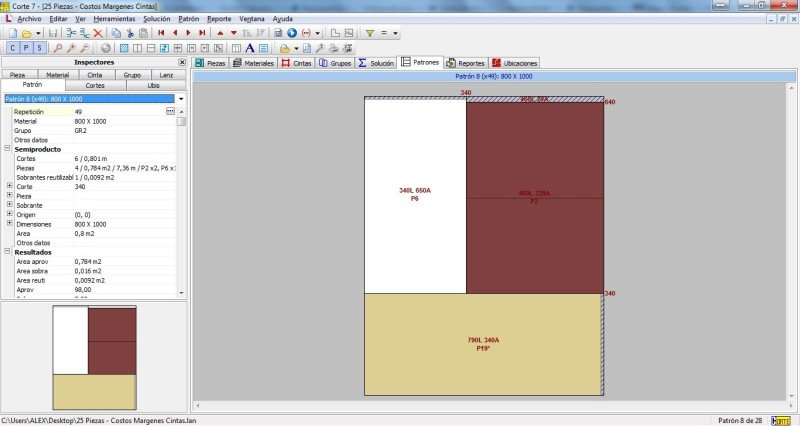
Task: Toggle the P view mode button
Action: point(26,48)
